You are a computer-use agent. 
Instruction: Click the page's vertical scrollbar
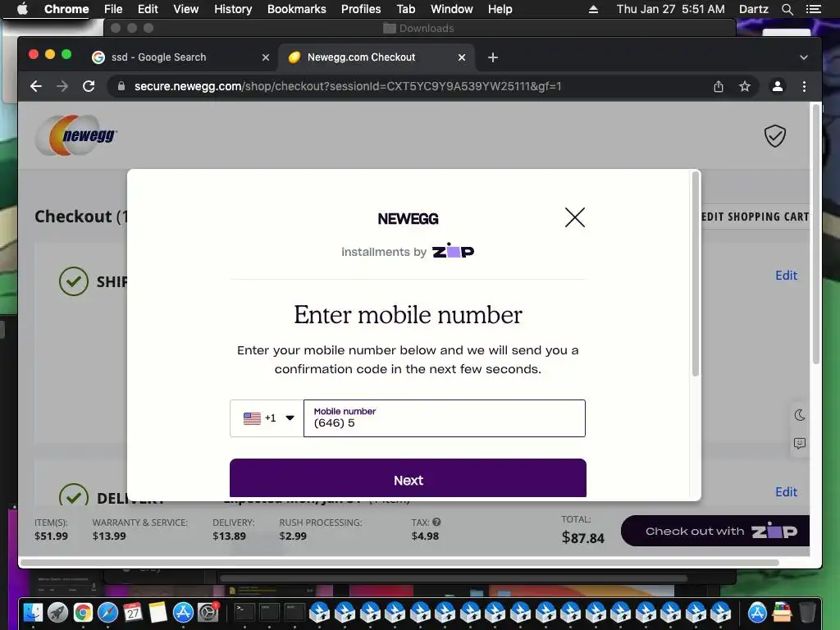(816, 234)
